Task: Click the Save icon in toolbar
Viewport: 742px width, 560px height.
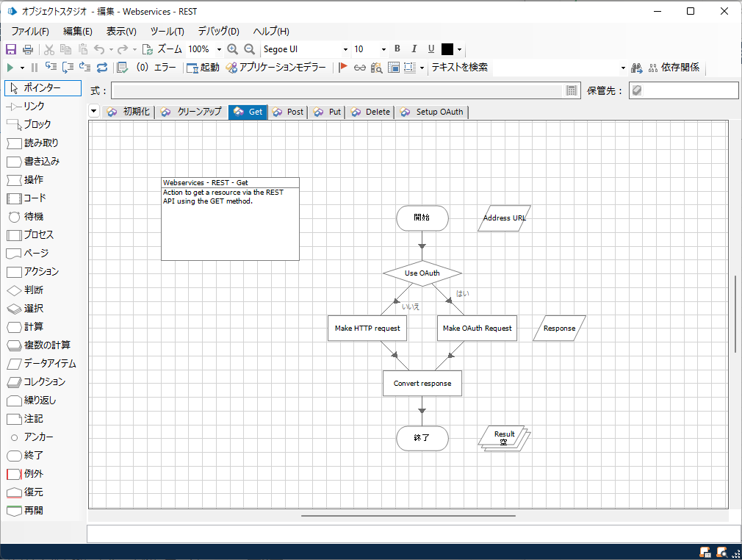Action: 11,49
